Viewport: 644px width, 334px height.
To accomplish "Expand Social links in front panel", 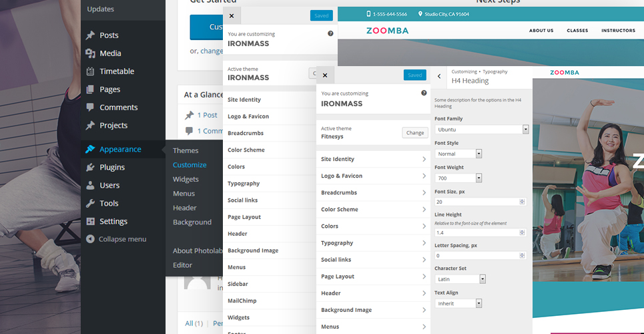I will [x=373, y=260].
